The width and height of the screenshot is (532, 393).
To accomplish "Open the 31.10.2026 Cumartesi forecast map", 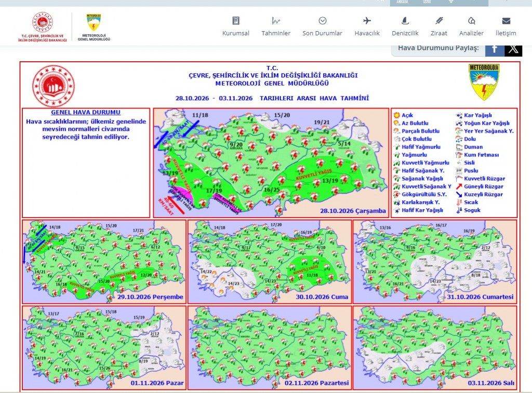I will (435, 262).
